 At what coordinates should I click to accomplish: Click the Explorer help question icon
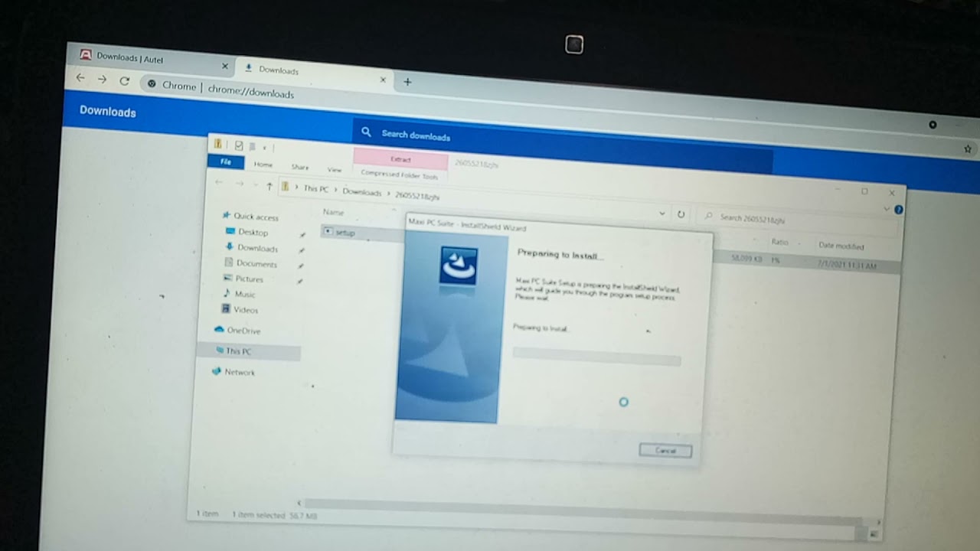click(898, 210)
